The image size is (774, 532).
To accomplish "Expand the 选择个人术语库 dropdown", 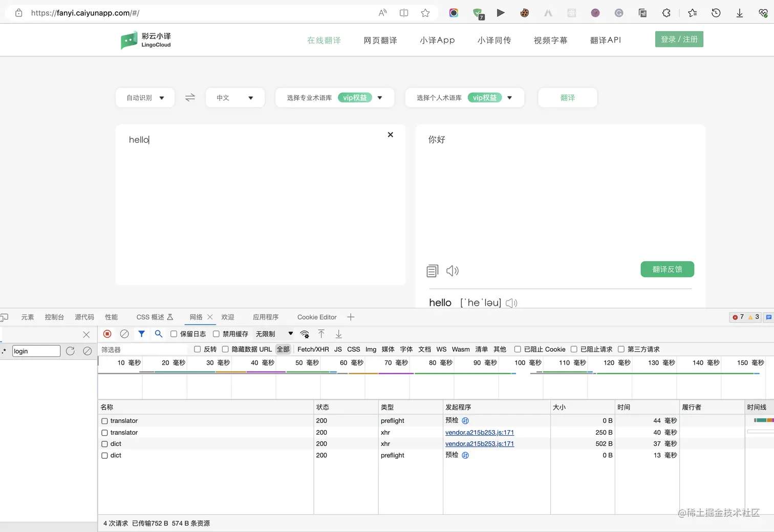I will point(465,98).
